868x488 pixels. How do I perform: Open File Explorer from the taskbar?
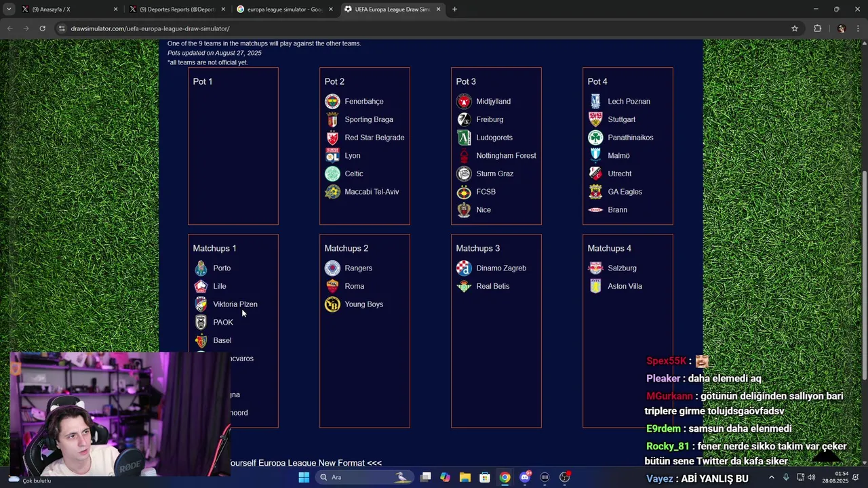pyautogui.click(x=465, y=477)
